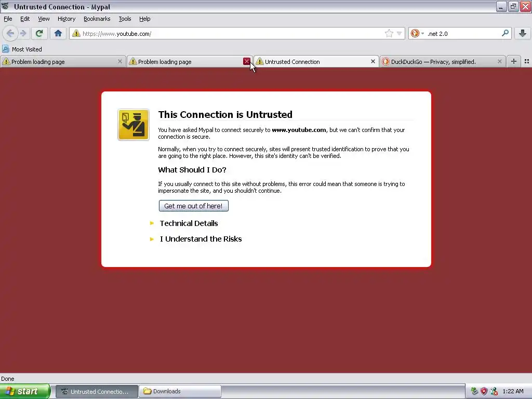Image resolution: width=532 pixels, height=399 pixels.
Task: Expand Technical Details section
Action: pyautogui.click(x=189, y=223)
